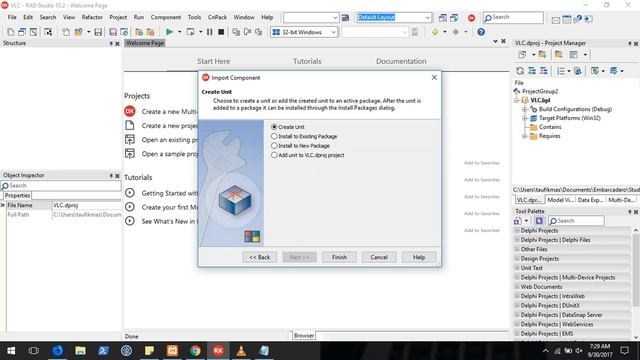Open the Component menu
640x360 pixels.
point(166,17)
